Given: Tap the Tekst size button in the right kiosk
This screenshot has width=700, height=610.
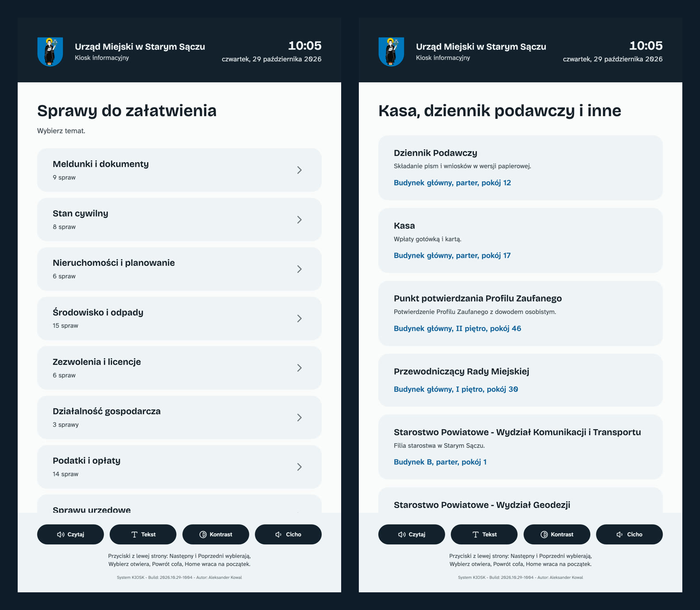Looking at the screenshot, I should [484, 534].
